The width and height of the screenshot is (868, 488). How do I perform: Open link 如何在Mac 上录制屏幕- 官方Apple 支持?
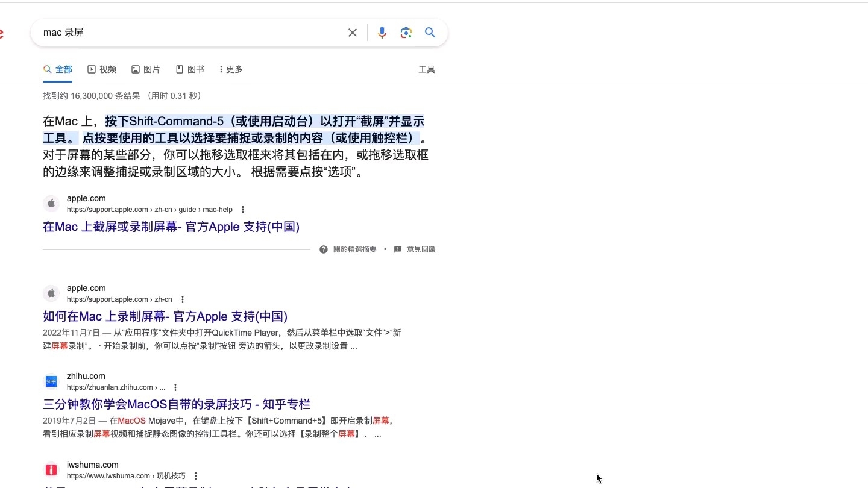coord(165,316)
